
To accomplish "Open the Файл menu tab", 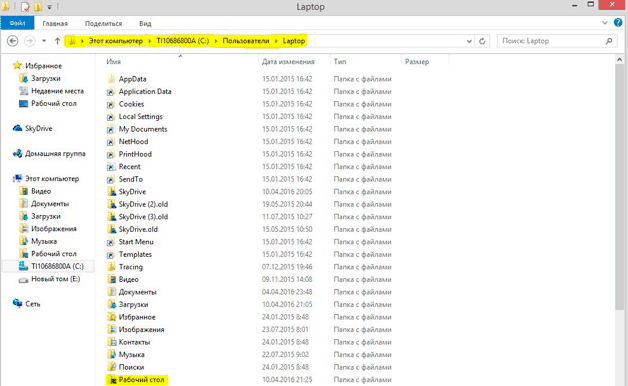I will coord(17,23).
